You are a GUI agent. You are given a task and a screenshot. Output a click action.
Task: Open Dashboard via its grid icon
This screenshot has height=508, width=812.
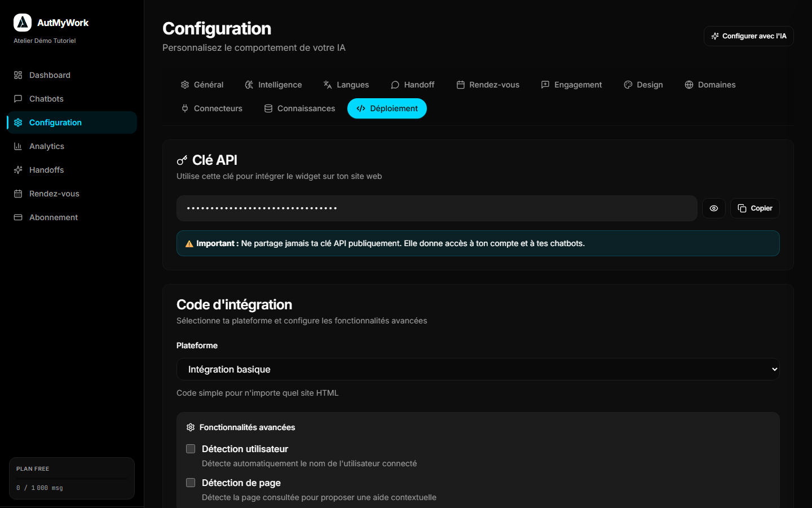pyautogui.click(x=18, y=75)
